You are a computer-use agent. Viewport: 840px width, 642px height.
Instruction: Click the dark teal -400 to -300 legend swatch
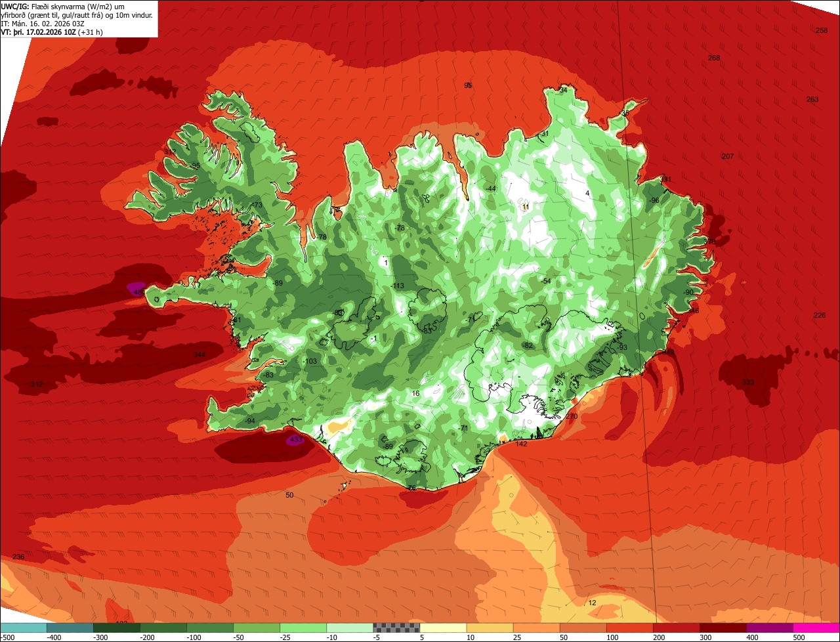(x=70, y=628)
